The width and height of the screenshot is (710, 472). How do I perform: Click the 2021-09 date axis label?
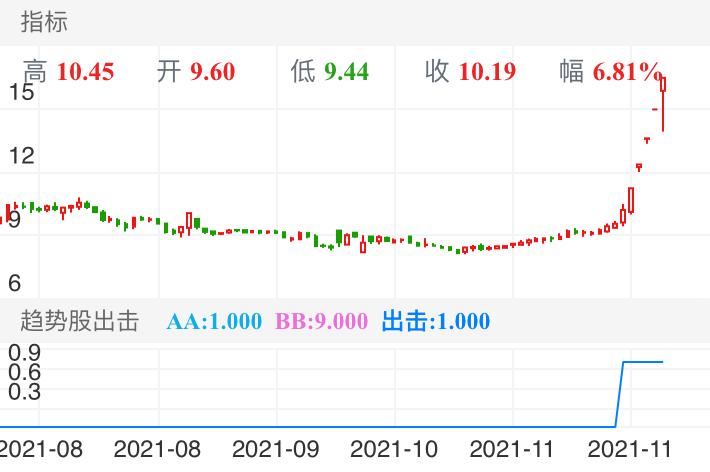pyautogui.click(x=275, y=449)
